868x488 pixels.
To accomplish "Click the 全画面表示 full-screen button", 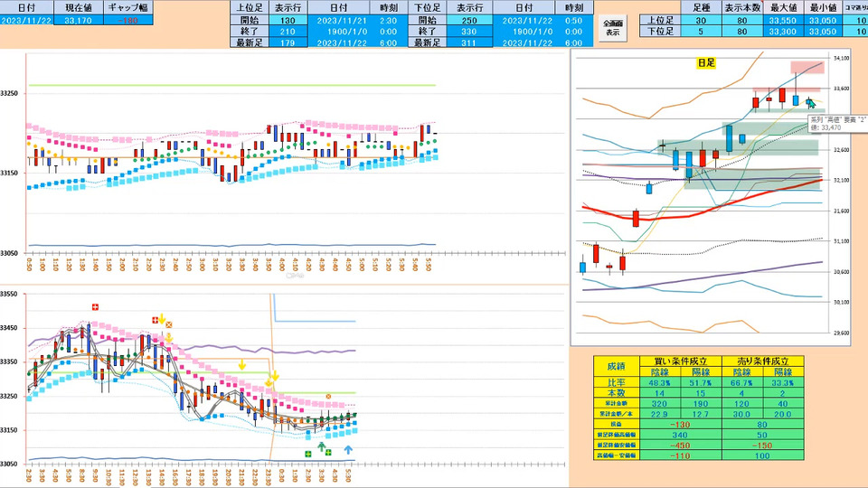I will (612, 28).
